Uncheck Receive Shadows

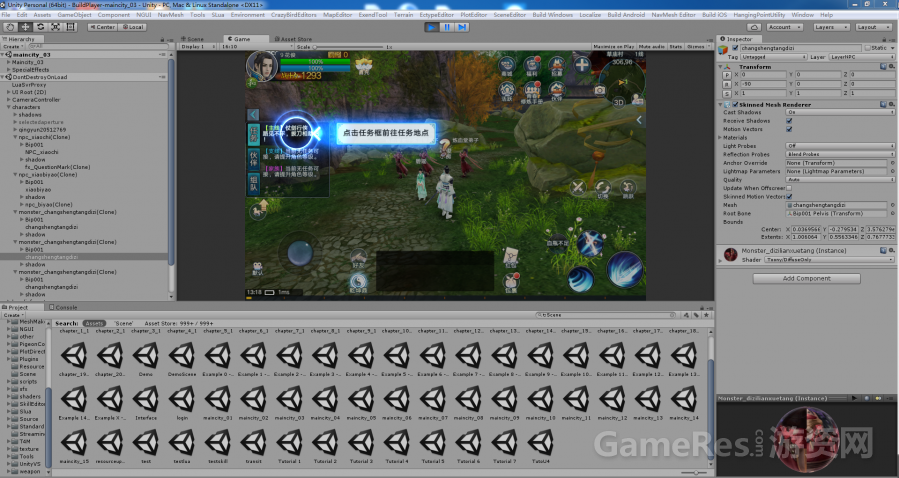789,121
